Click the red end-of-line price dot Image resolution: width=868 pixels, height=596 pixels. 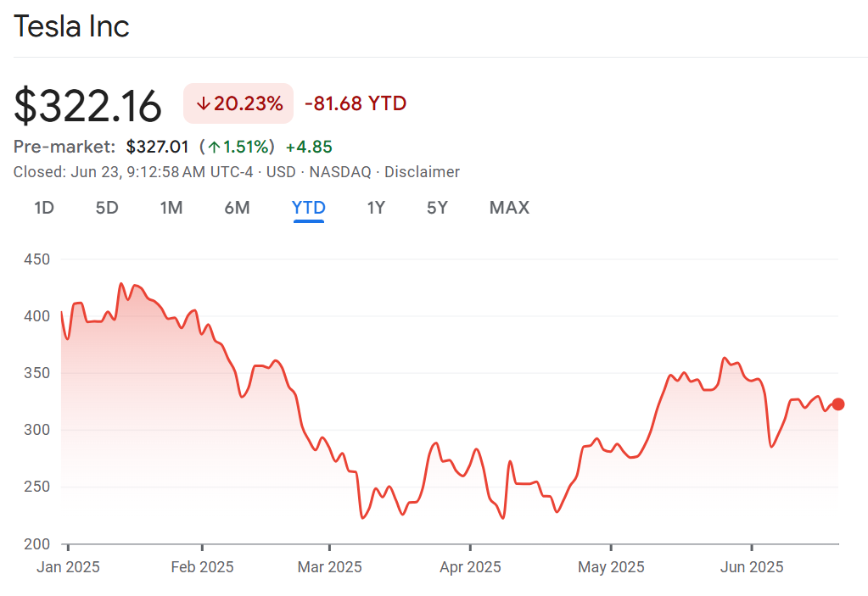[x=838, y=404]
